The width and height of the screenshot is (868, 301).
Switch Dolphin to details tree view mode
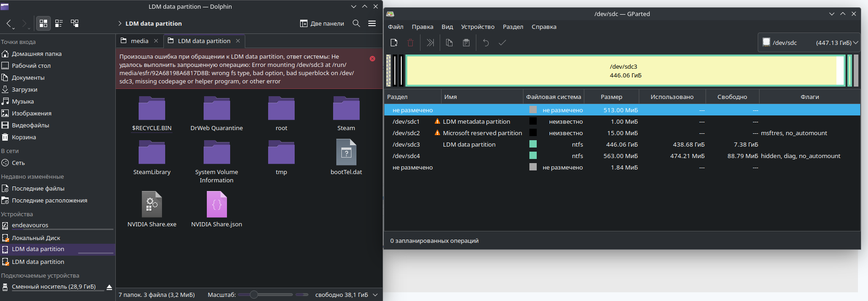coord(75,23)
